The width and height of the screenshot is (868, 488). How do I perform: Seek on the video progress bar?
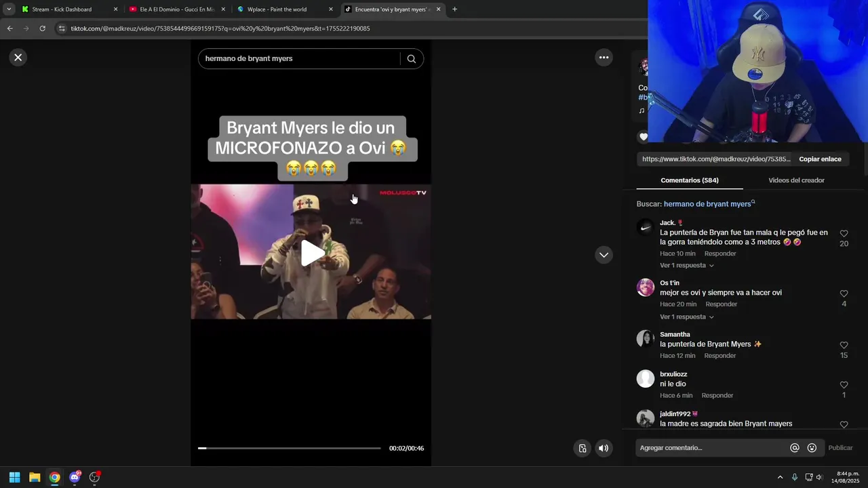point(290,448)
